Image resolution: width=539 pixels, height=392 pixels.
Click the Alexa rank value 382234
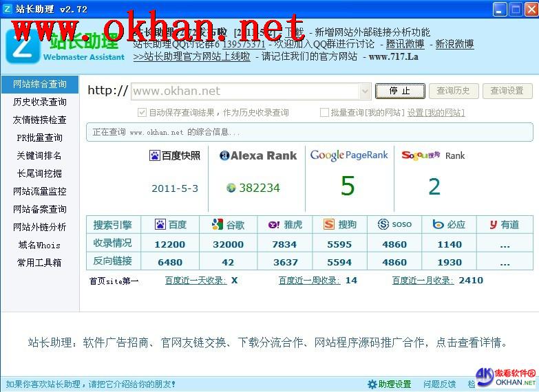pyautogui.click(x=260, y=188)
